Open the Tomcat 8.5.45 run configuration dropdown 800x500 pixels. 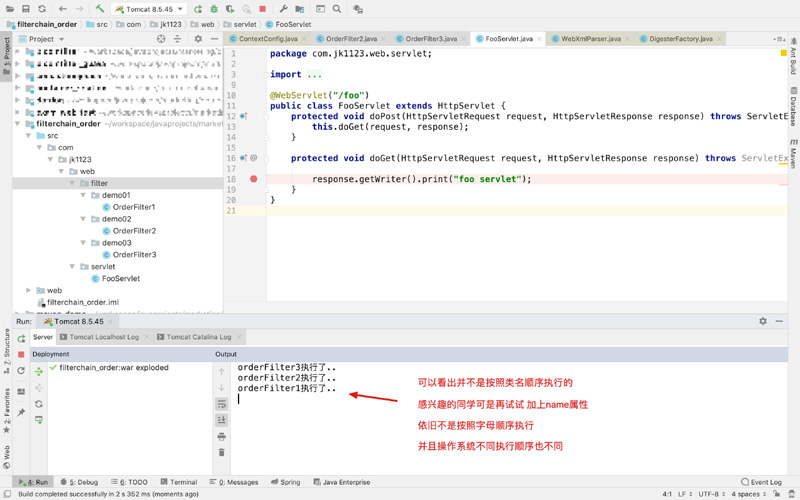coord(149,9)
